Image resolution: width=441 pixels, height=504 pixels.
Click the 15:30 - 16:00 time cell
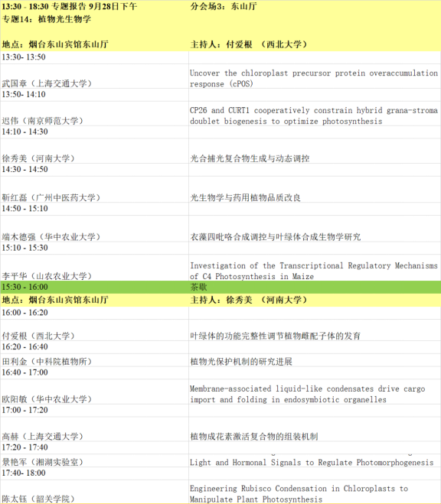click(94, 287)
